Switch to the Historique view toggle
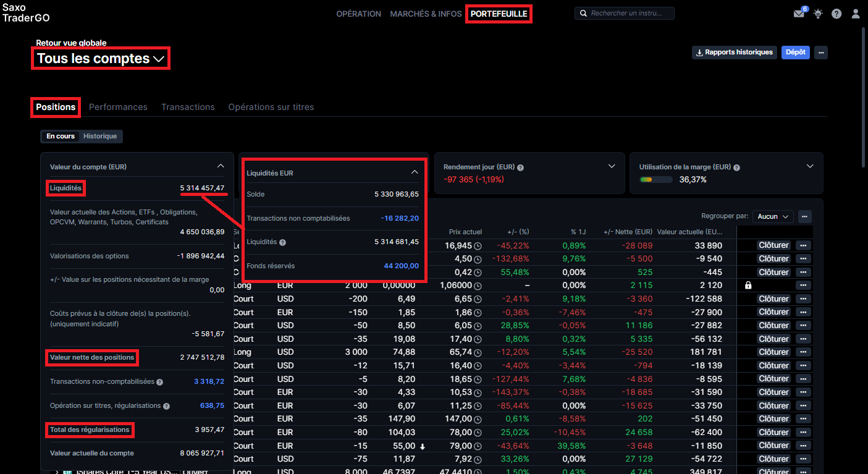The width and height of the screenshot is (868, 474). [x=100, y=136]
